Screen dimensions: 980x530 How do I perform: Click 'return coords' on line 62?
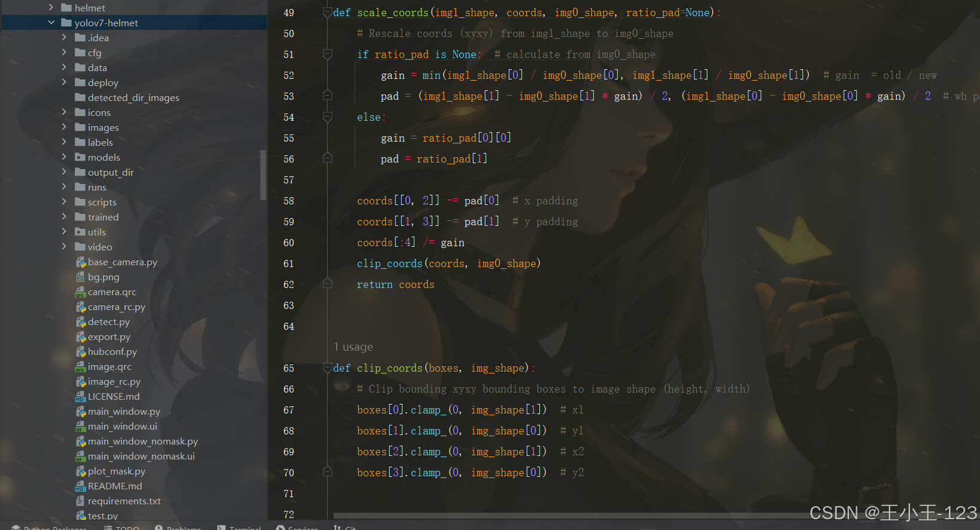click(x=396, y=284)
